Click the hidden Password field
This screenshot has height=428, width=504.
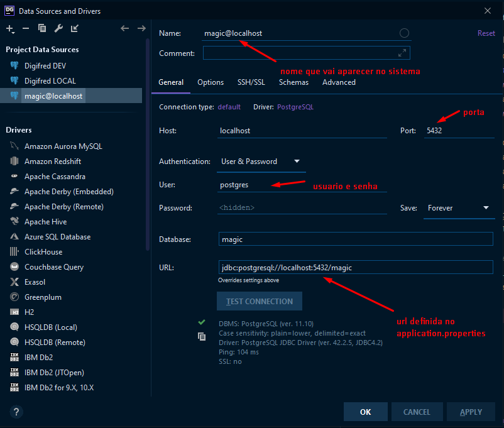point(302,208)
